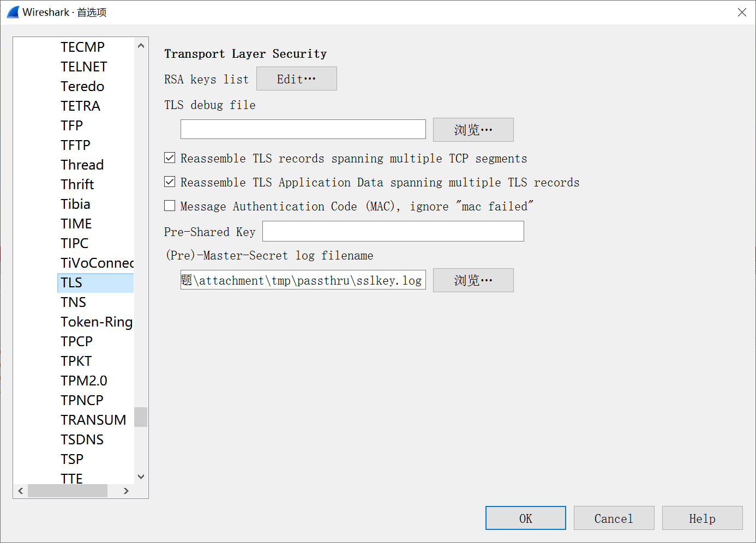Select Thread protocol entry

click(82, 165)
